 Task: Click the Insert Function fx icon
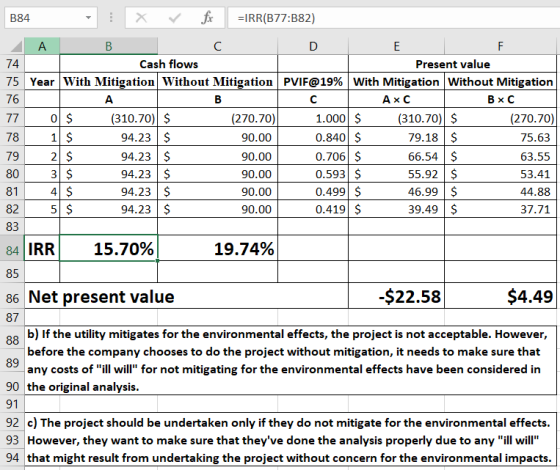(208, 18)
